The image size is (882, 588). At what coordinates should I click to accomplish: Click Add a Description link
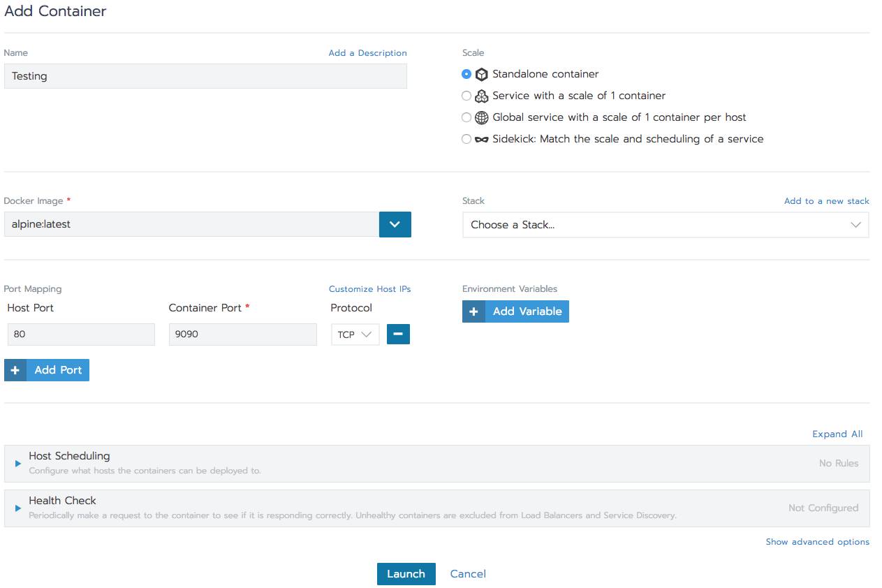tap(367, 53)
